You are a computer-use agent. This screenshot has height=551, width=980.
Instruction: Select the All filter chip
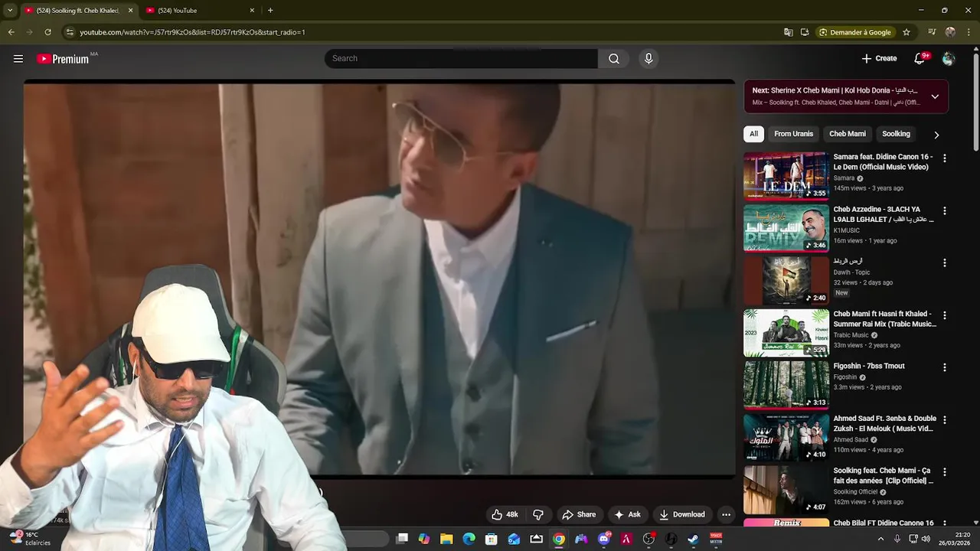click(753, 134)
